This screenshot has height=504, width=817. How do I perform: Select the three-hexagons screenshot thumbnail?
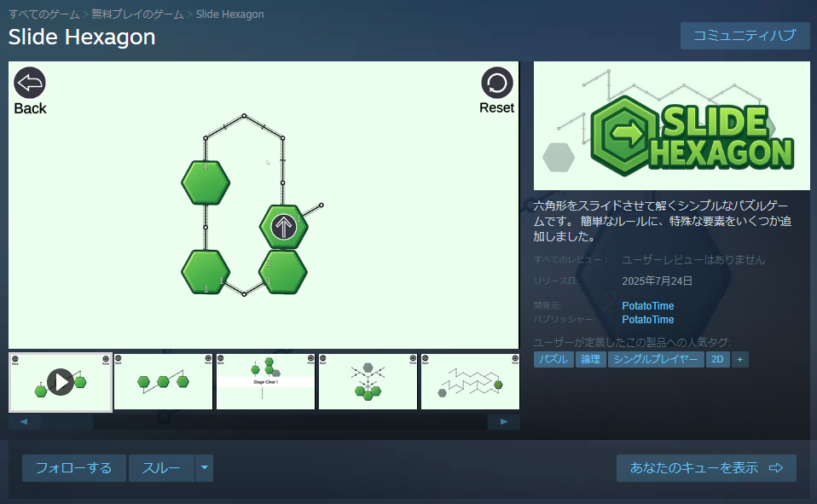(x=163, y=382)
